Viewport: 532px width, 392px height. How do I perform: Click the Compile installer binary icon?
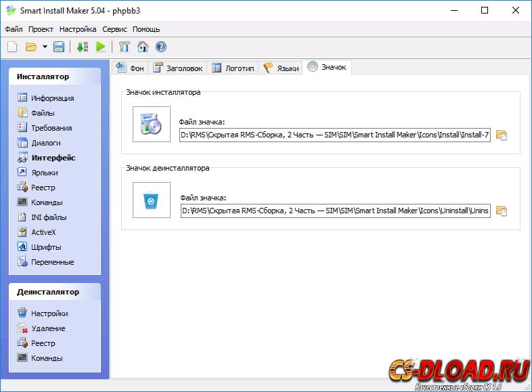pyautogui.click(x=83, y=47)
